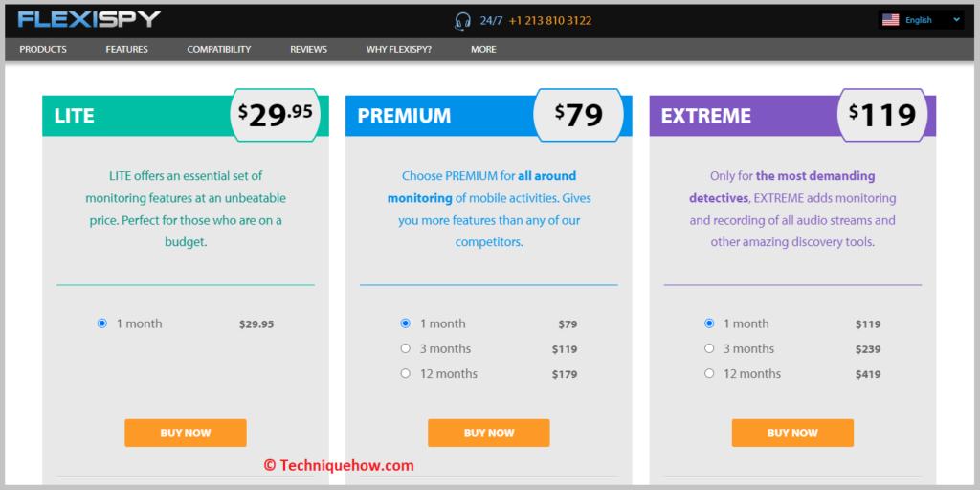Image resolution: width=980 pixels, height=490 pixels.
Task: Click BUY NOW under the Extreme plan
Action: pos(792,434)
